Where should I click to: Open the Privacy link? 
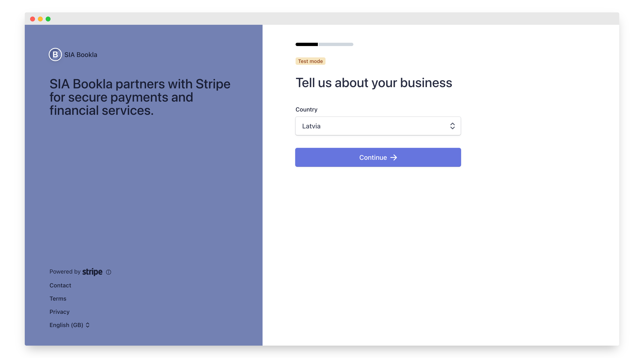tap(59, 312)
